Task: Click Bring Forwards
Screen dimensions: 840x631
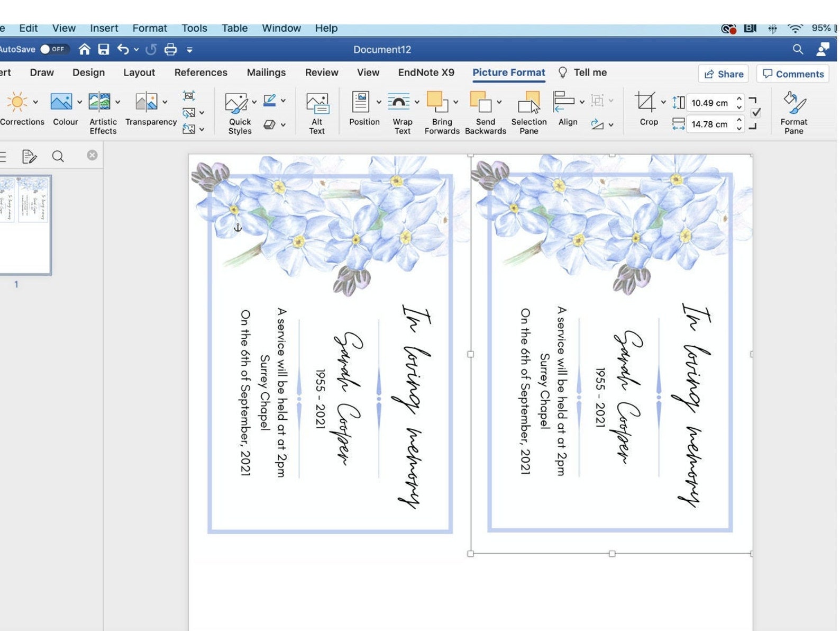Action: click(438, 102)
